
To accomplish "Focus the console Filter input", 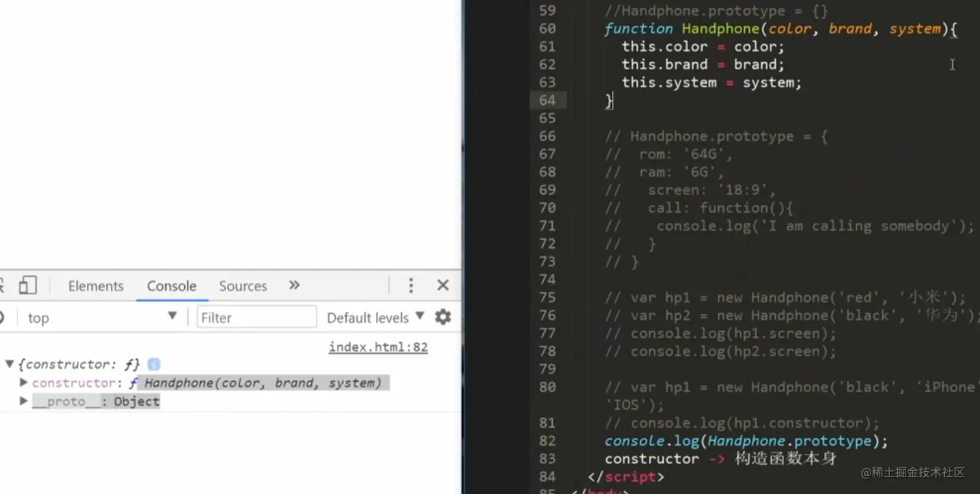I will click(x=257, y=317).
